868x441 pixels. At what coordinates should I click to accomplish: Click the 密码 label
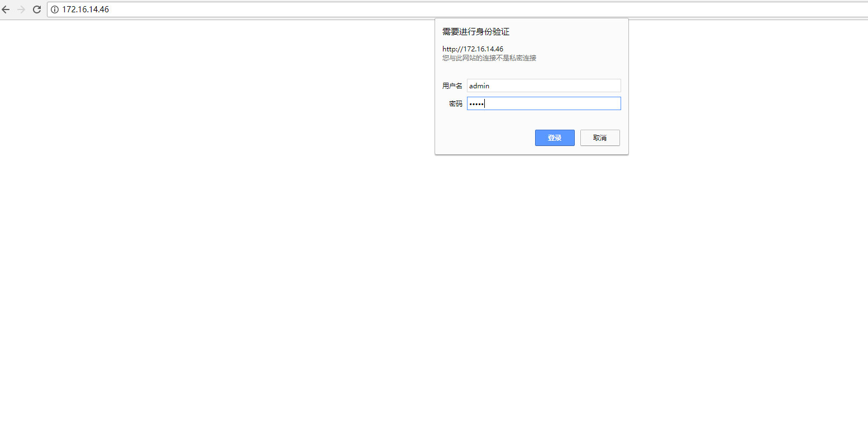coord(455,104)
